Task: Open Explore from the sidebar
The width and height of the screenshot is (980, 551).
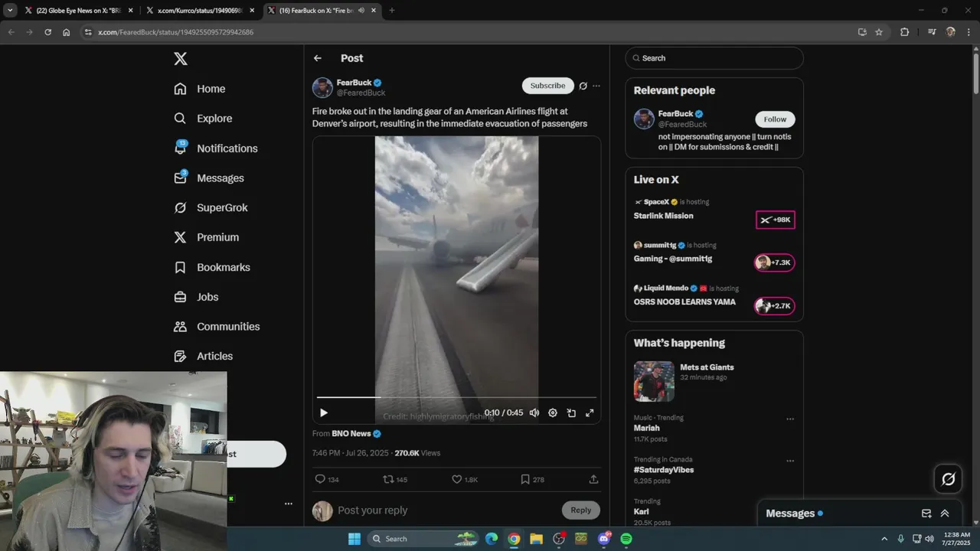Action: point(203,119)
